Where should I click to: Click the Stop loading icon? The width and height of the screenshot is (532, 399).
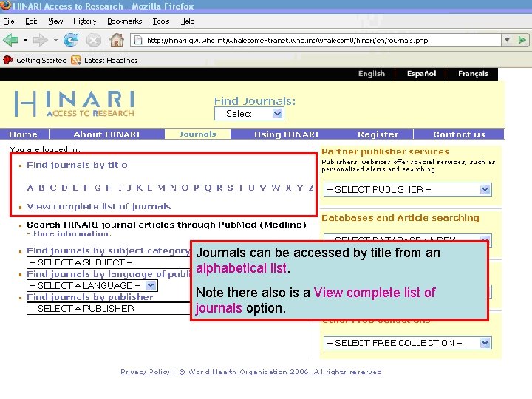click(x=94, y=41)
